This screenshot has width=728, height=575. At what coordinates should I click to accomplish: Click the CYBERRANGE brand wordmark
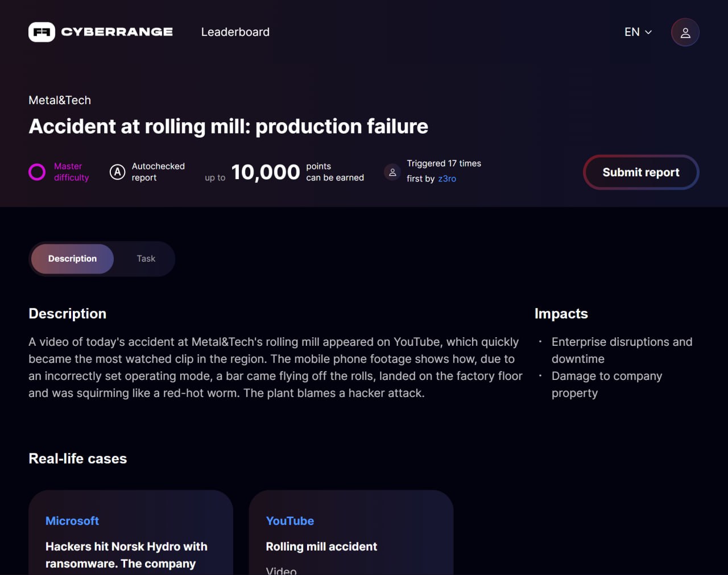117,32
